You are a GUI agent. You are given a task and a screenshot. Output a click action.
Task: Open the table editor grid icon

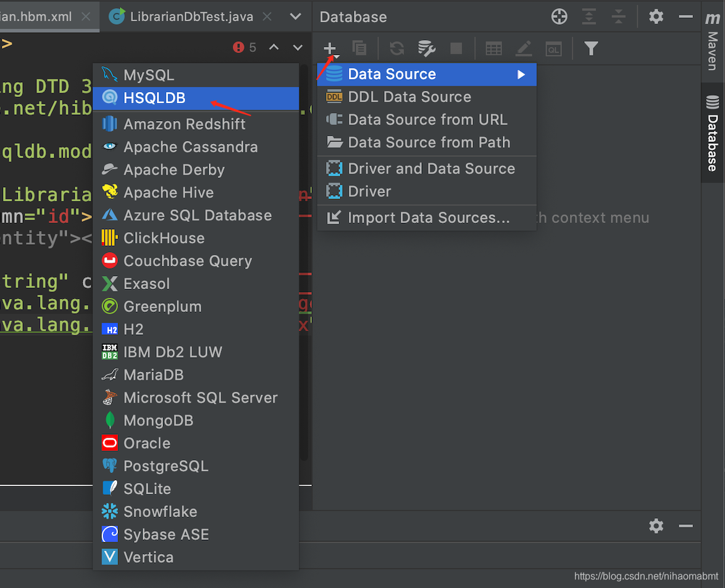[x=493, y=49]
